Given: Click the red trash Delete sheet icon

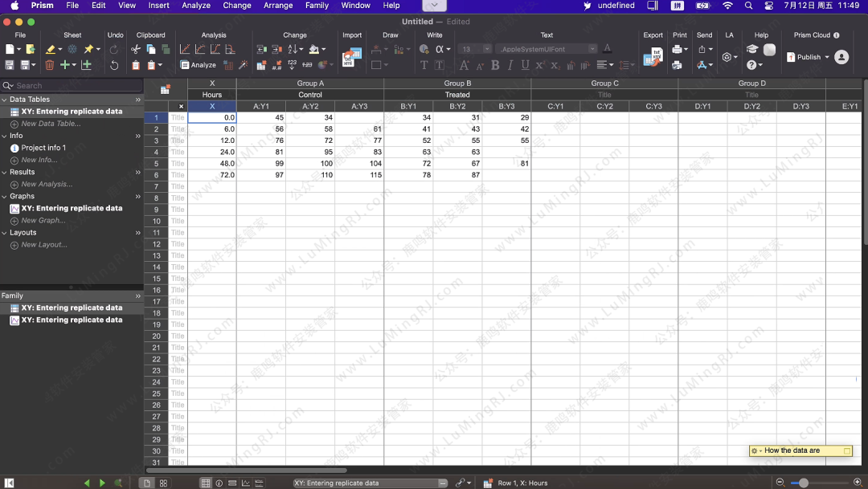Looking at the screenshot, I should pyautogui.click(x=50, y=65).
